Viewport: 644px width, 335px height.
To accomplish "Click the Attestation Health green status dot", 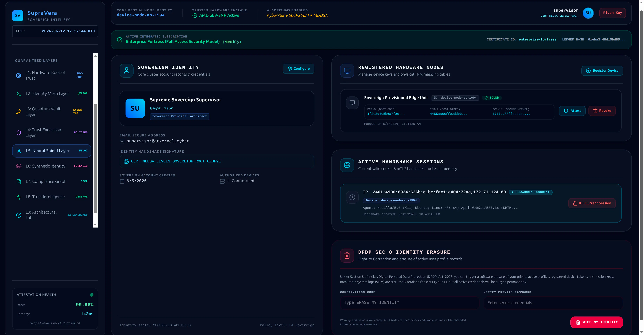I will 92,295.
